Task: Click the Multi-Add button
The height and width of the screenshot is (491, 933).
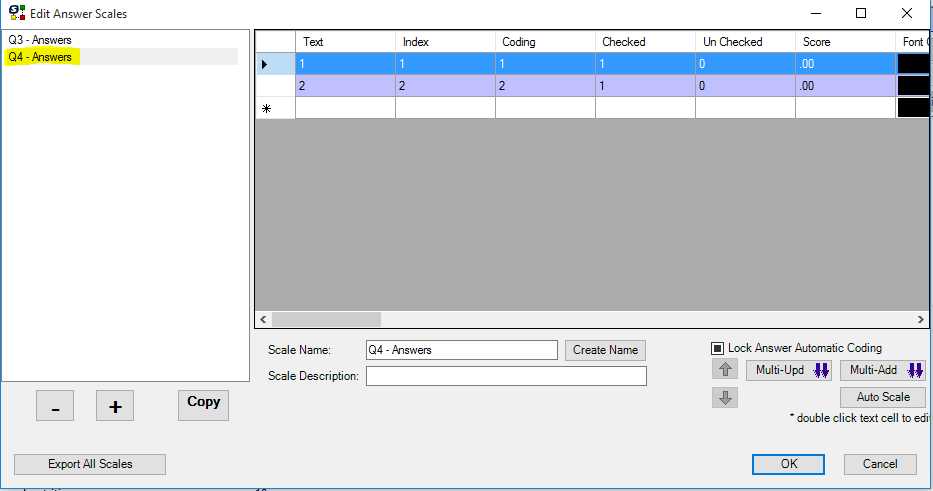Action: pyautogui.click(x=883, y=370)
